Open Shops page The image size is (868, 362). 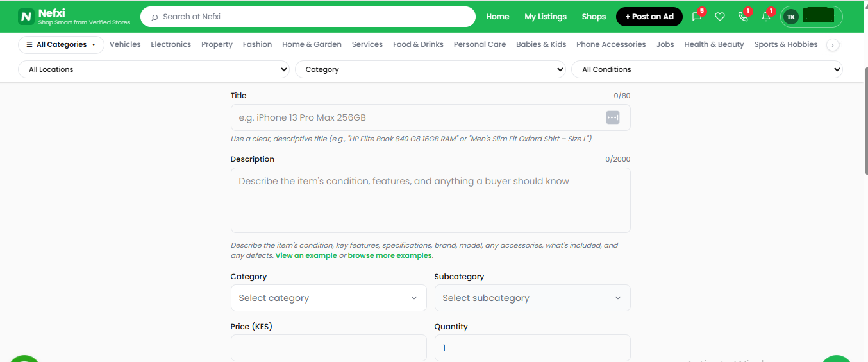(x=594, y=17)
